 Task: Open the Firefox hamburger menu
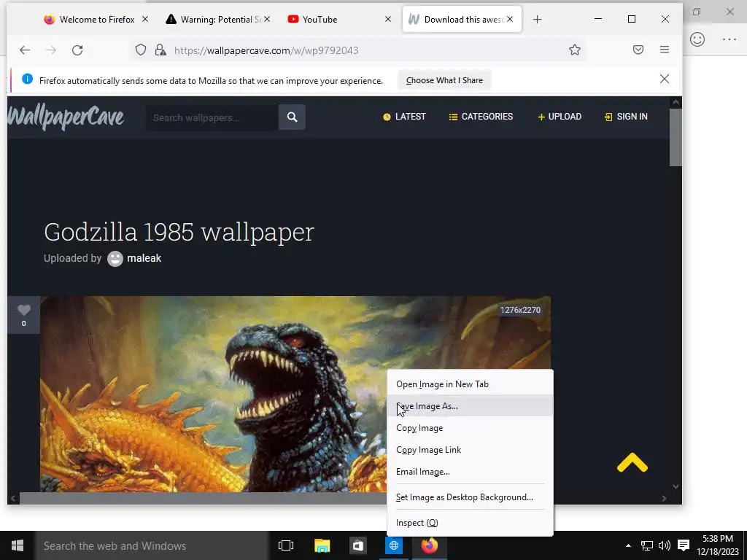click(665, 50)
